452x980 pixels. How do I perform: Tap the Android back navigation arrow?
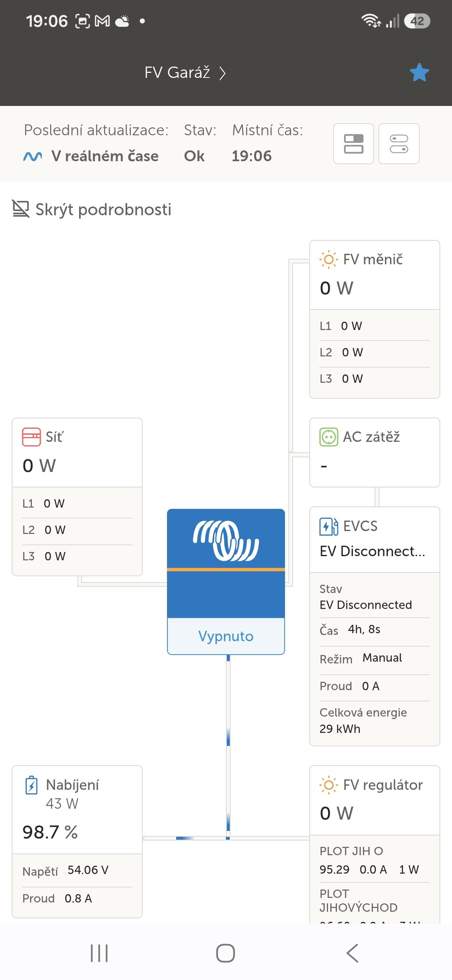point(352,954)
